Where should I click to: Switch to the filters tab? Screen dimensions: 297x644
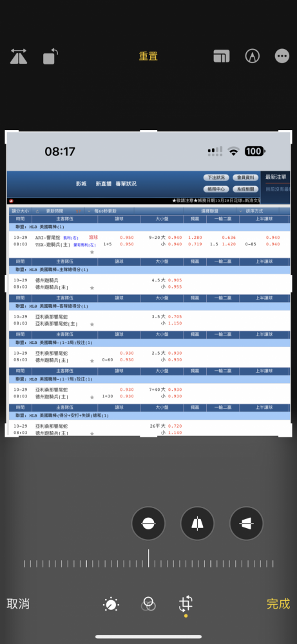[x=148, y=604]
